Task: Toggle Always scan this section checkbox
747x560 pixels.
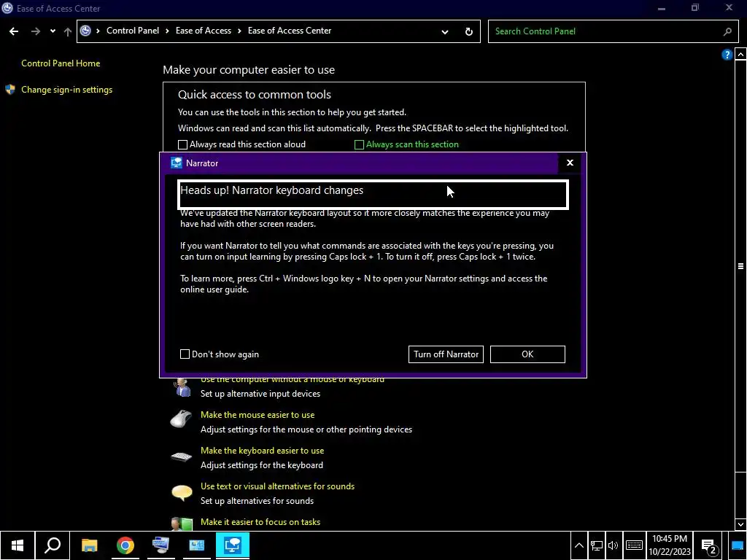Action: click(x=359, y=144)
